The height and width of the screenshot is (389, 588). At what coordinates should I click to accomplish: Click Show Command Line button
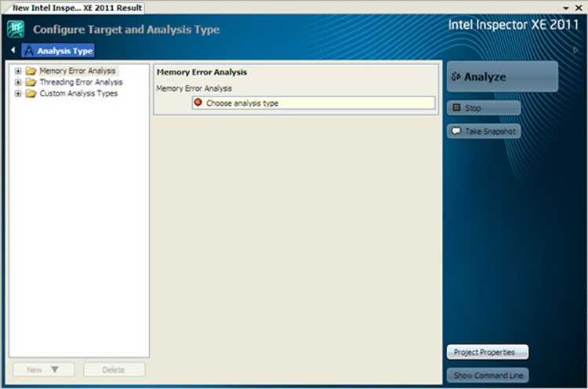488,375
